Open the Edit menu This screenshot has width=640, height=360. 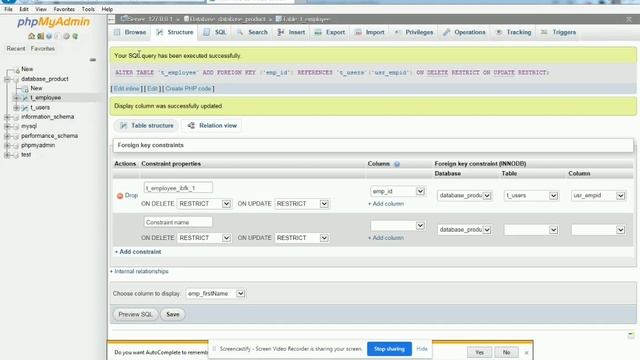pyautogui.click(x=24, y=9)
